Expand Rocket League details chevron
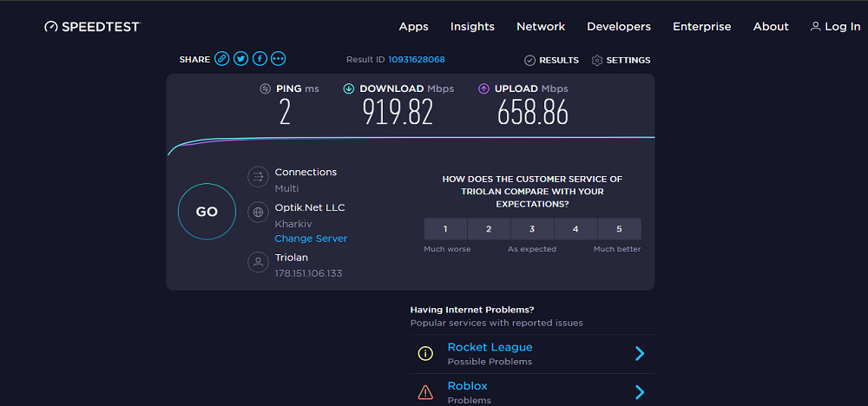The width and height of the screenshot is (868, 406). (640, 353)
